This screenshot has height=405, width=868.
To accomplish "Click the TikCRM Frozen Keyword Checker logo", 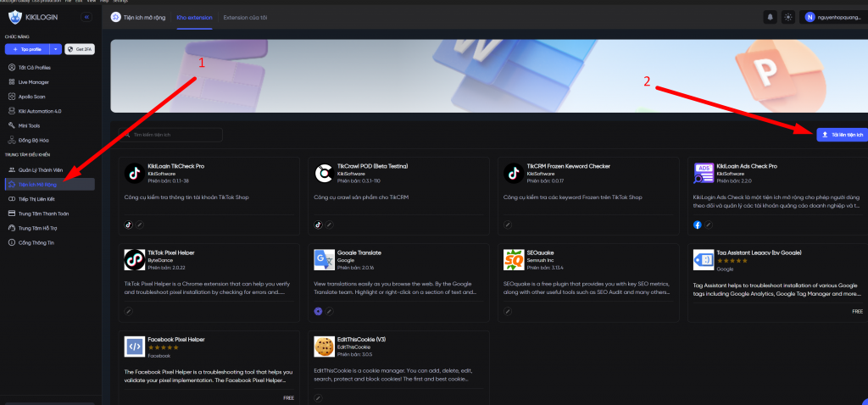I will point(514,173).
